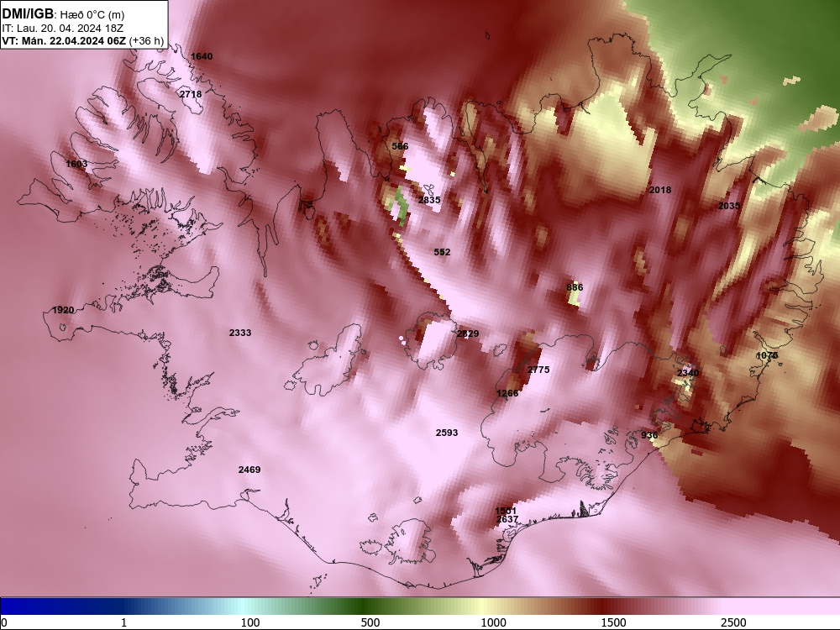Viewport: 840px width, 630px height.
Task: Click the map value 1551
Action: point(506,511)
